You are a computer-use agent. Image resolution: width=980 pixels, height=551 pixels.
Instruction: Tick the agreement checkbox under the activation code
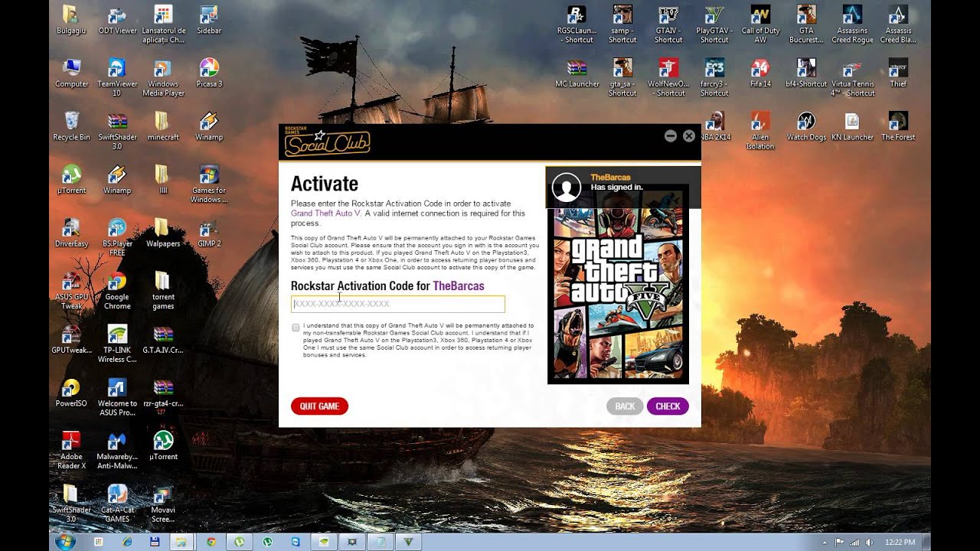[296, 328]
